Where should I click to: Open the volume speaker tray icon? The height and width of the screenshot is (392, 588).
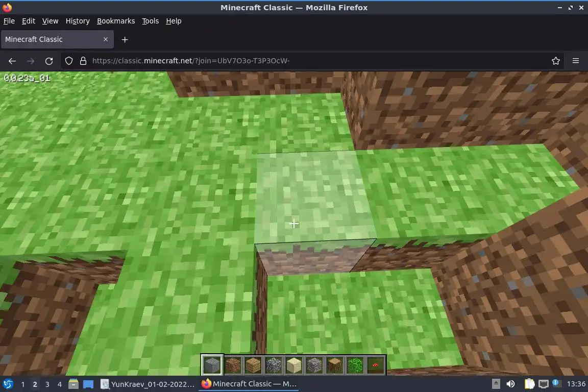[x=510, y=384]
